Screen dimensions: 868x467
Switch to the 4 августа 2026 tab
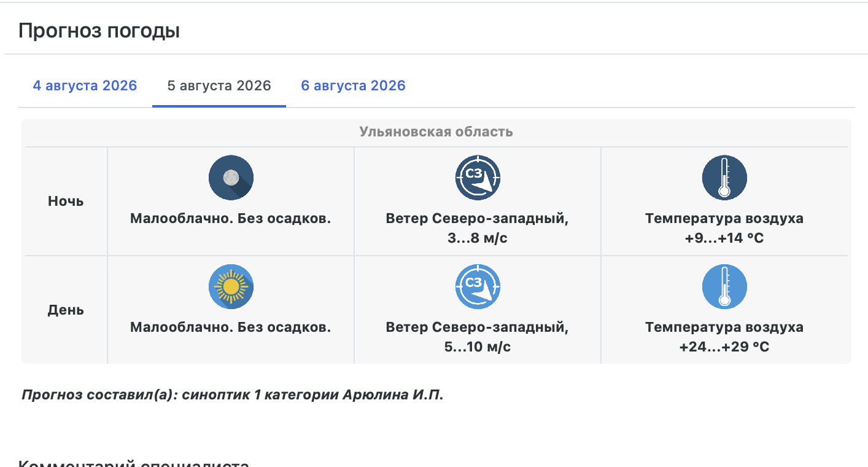coord(85,85)
